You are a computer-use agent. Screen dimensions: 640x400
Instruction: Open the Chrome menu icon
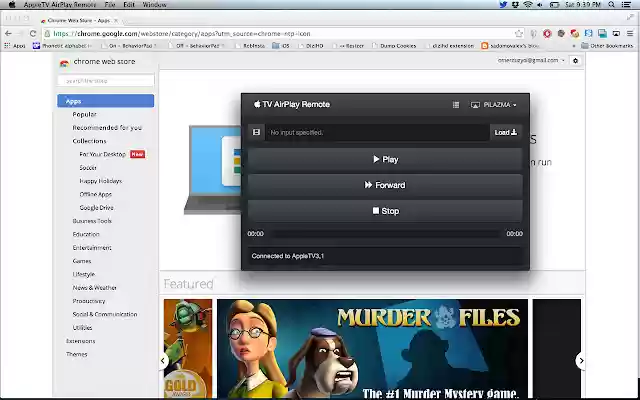click(x=630, y=33)
